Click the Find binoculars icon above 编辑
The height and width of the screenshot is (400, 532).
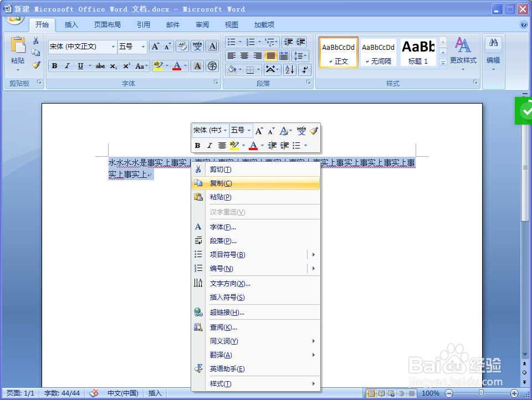[493, 43]
